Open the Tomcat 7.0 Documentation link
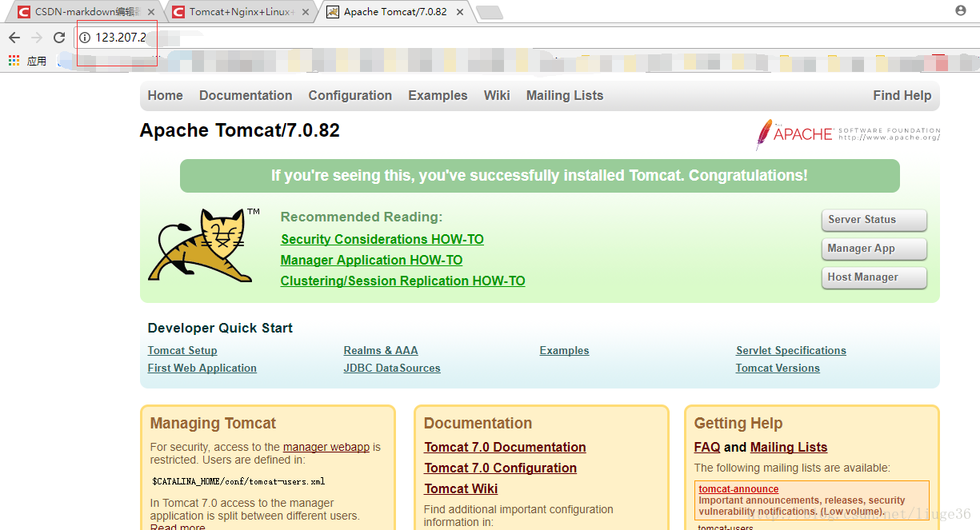 [505, 447]
